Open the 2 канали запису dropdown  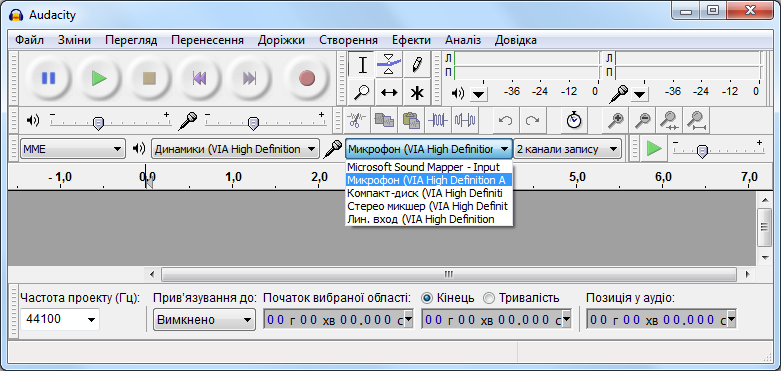point(568,148)
